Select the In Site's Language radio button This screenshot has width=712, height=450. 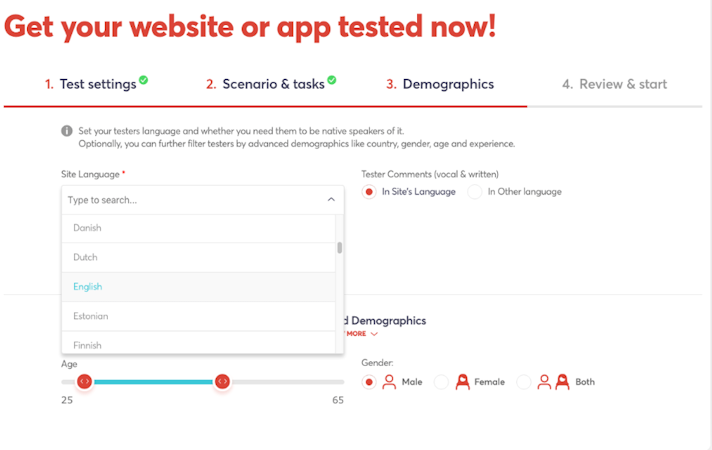coord(369,192)
